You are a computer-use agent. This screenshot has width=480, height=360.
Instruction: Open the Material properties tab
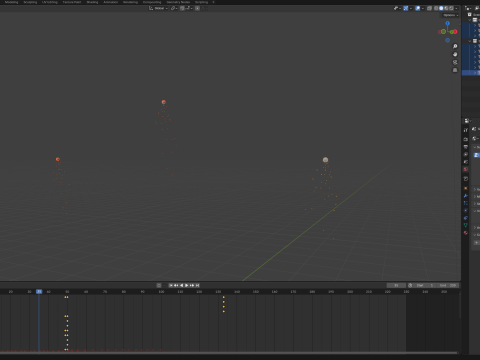466,233
